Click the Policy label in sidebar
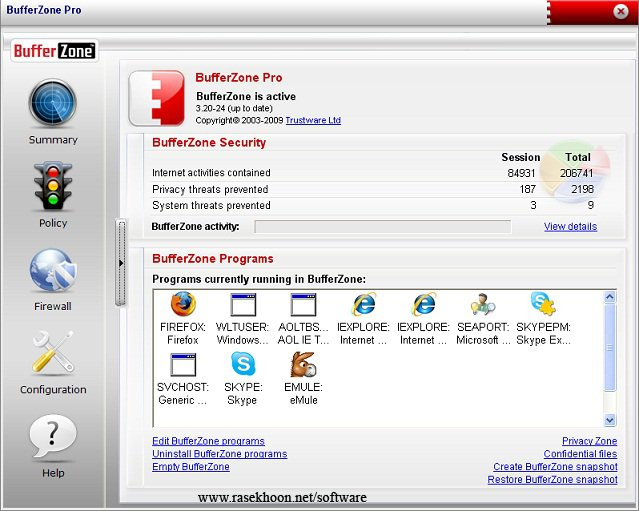Screen dimensions: 639x511 point(53,223)
